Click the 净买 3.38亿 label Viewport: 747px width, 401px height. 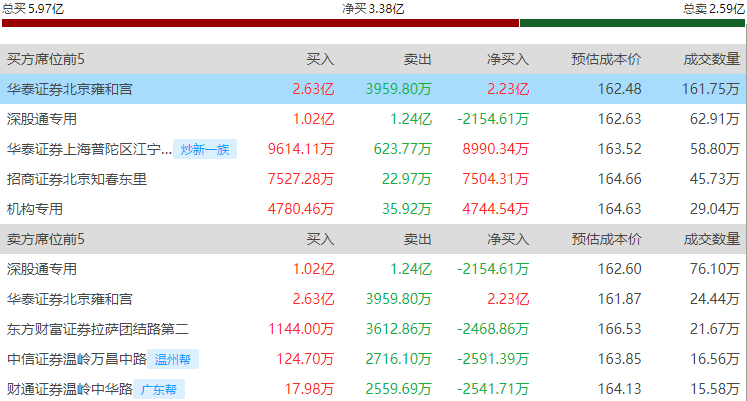point(373,9)
